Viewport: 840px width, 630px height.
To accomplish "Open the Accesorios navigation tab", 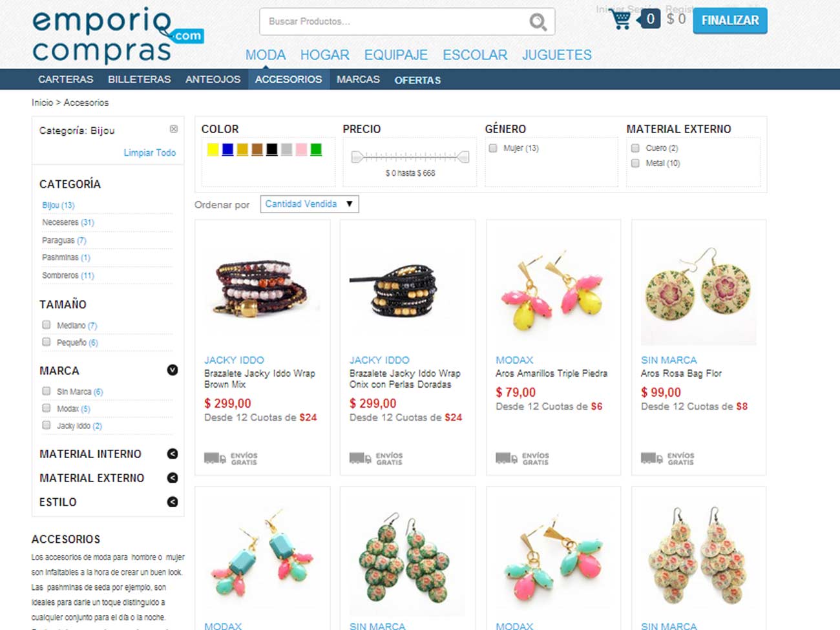I will tap(288, 79).
